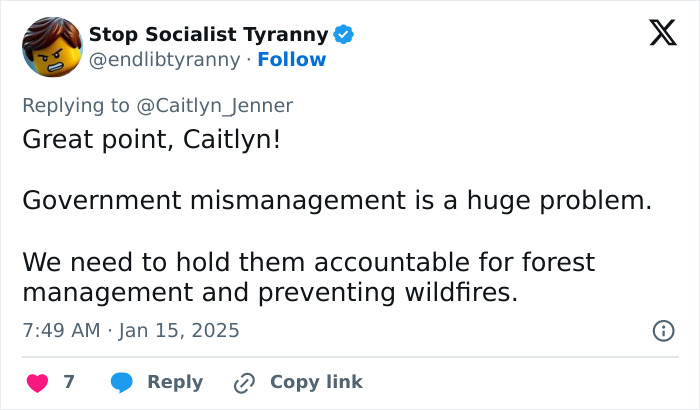Screen dimensions: 700x410
Task: Click the blue reply speech bubble icon
Action: [x=122, y=382]
